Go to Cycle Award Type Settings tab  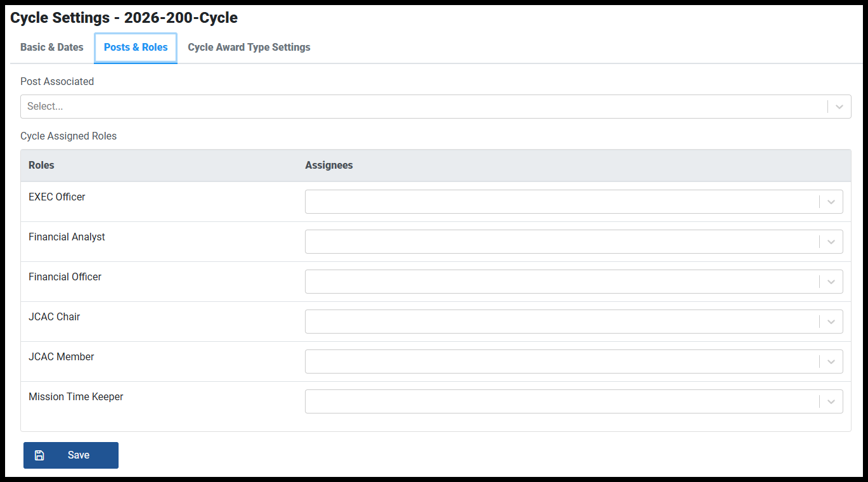tap(249, 48)
